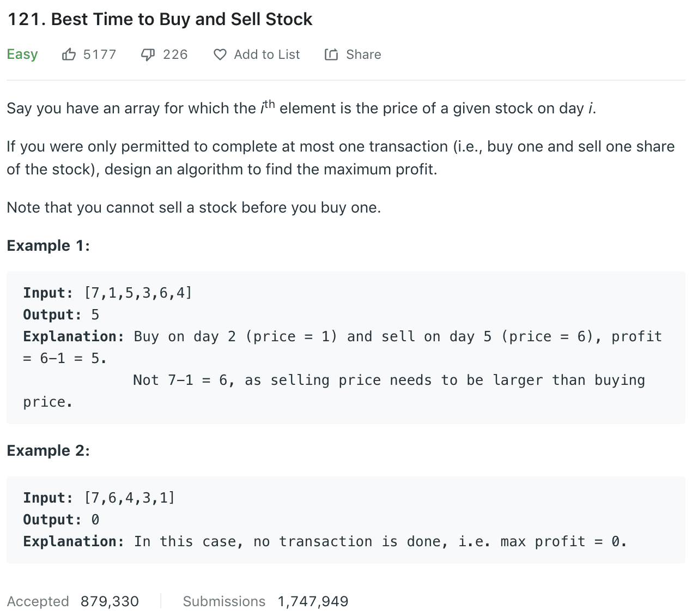Click the Submissions count 1,747,949

(313, 601)
